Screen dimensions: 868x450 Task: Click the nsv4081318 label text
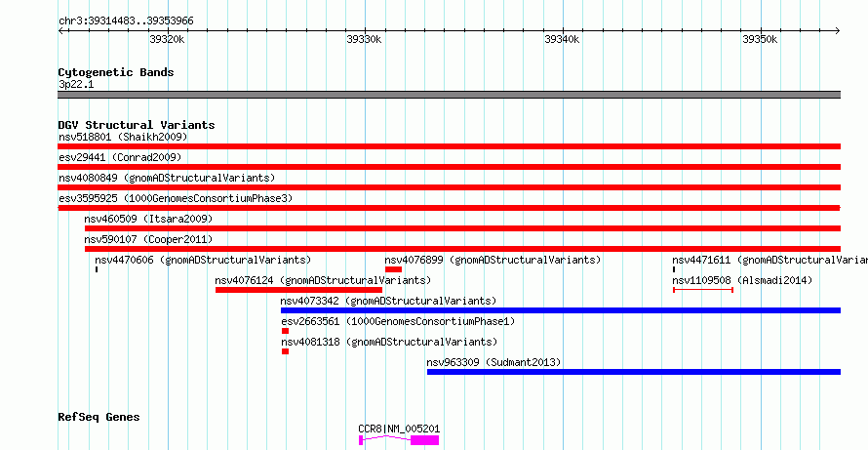[x=389, y=342]
